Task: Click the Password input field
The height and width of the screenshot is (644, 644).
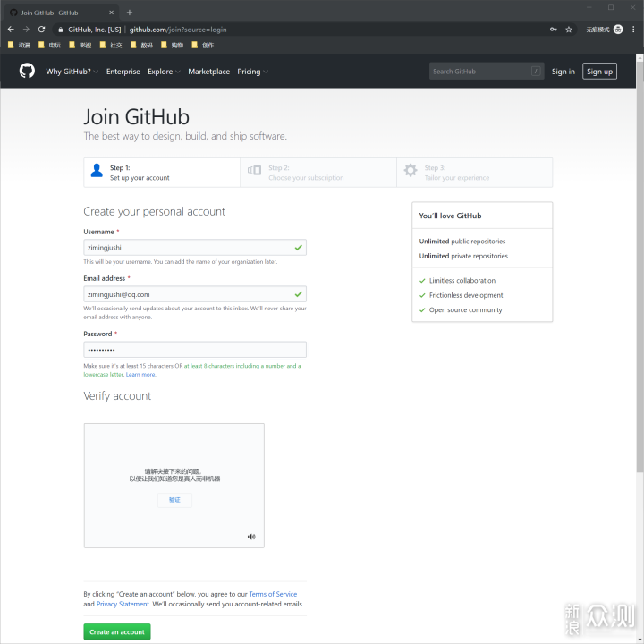Action: tap(195, 350)
